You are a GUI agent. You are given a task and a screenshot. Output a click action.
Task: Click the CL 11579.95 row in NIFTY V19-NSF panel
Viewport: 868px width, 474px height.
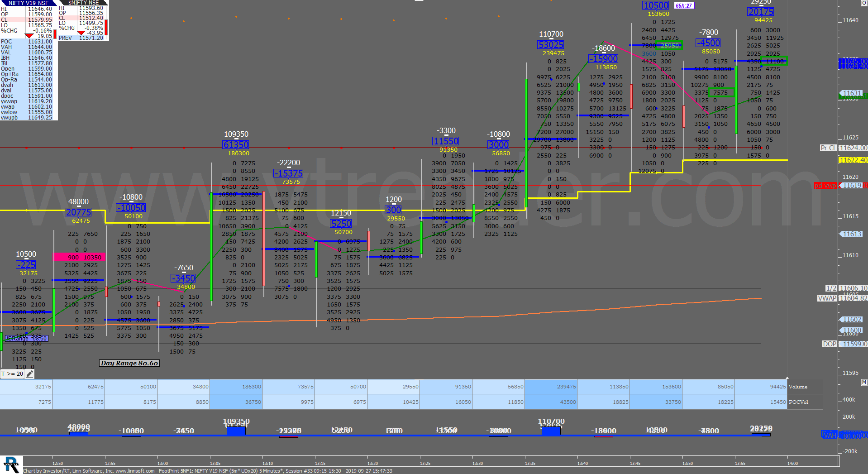point(26,20)
